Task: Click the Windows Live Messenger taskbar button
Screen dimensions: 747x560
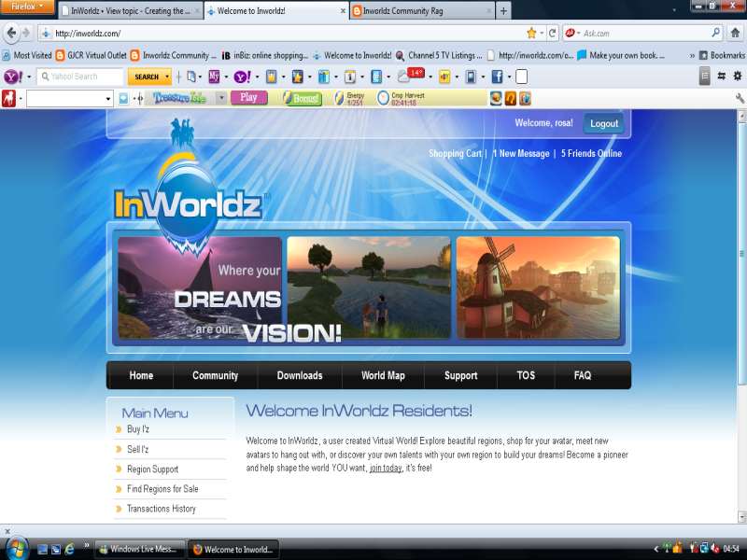Action: click(140, 549)
